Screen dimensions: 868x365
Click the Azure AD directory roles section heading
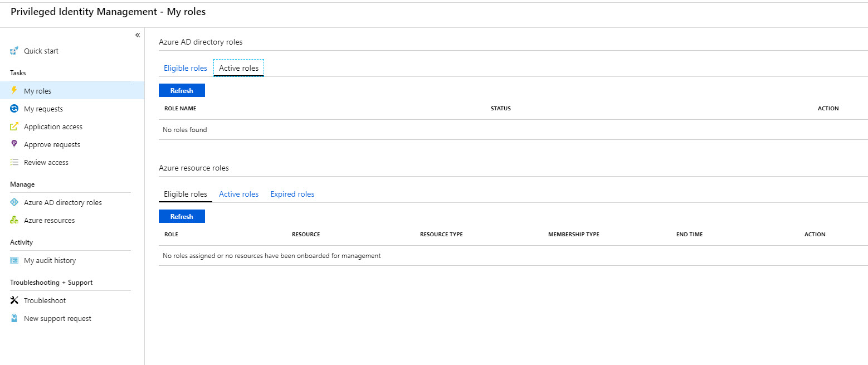click(x=201, y=42)
